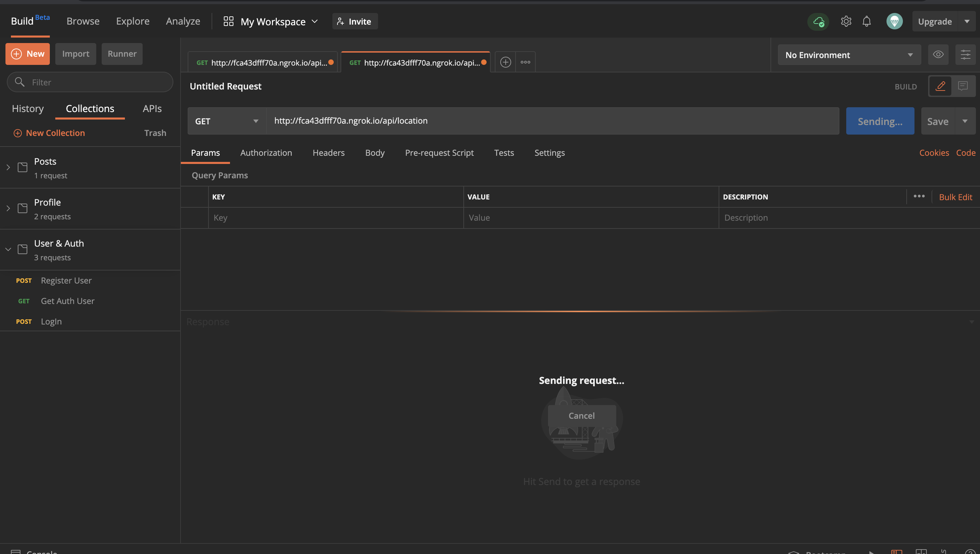
Task: Cancel the sending request
Action: [581, 415]
